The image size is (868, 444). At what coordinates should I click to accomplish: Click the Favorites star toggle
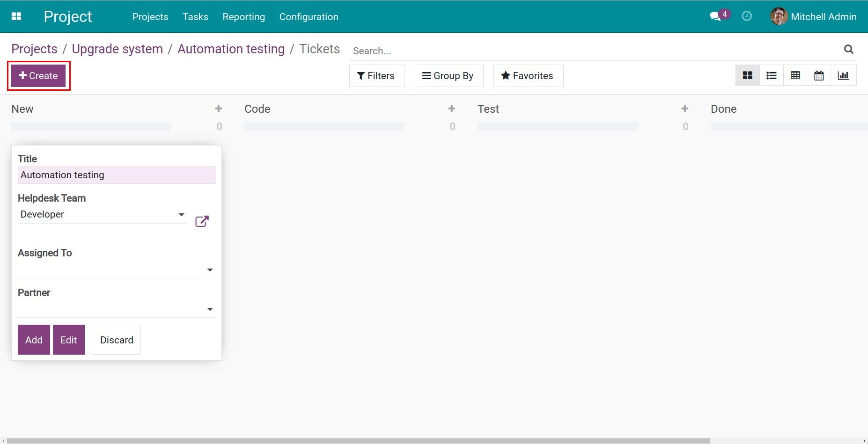coord(528,75)
